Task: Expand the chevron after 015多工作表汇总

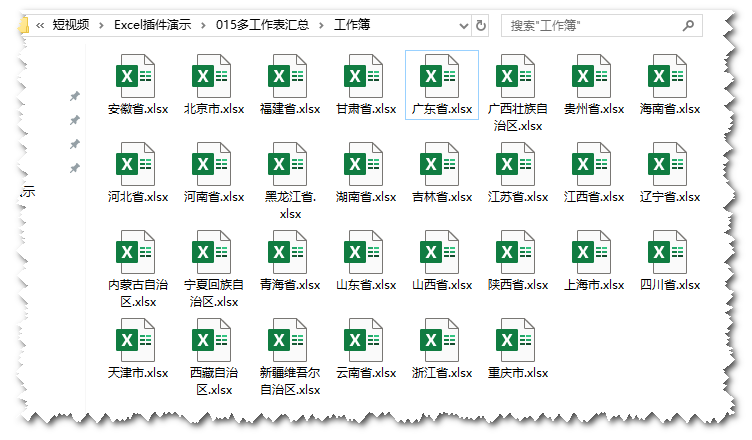Action: (x=321, y=25)
